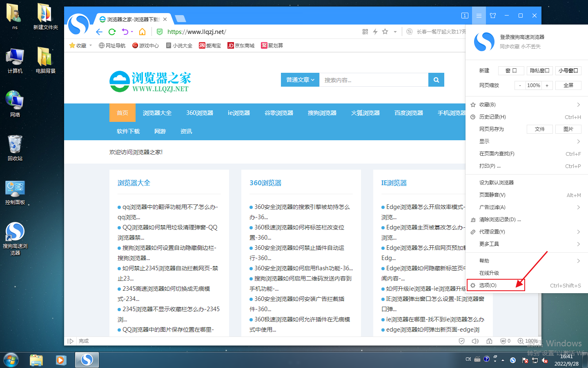Mute page audio via status bar speaker icon
Screen dimensions: 588x368
[x=475, y=341]
